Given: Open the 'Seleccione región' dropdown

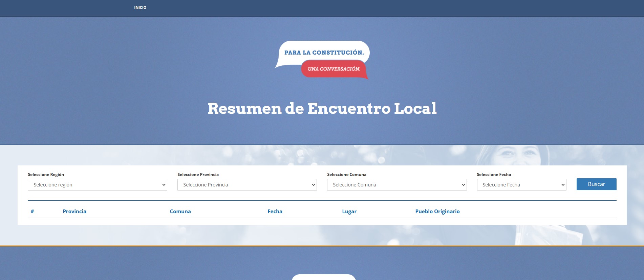Looking at the screenshot, I should [98, 185].
